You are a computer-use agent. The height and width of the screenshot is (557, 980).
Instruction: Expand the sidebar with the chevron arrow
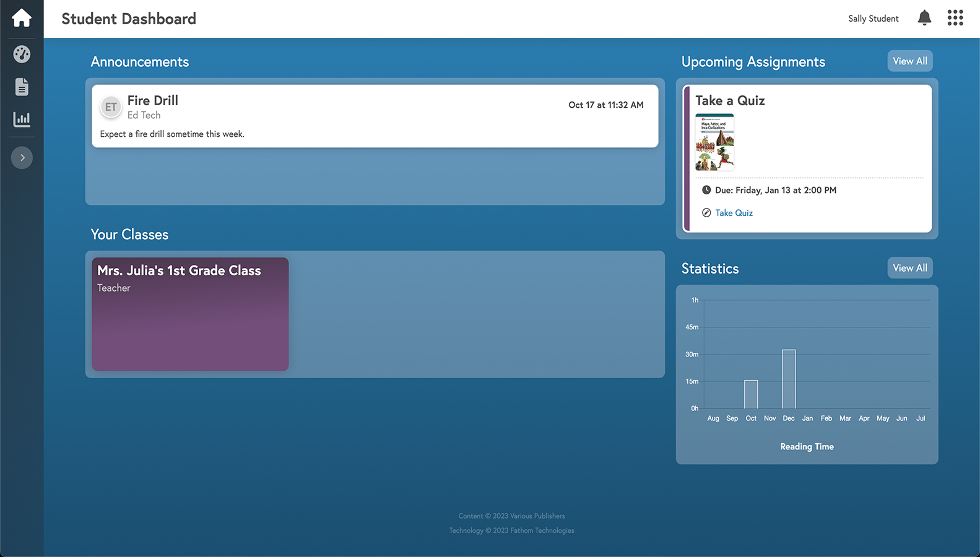pyautogui.click(x=22, y=158)
